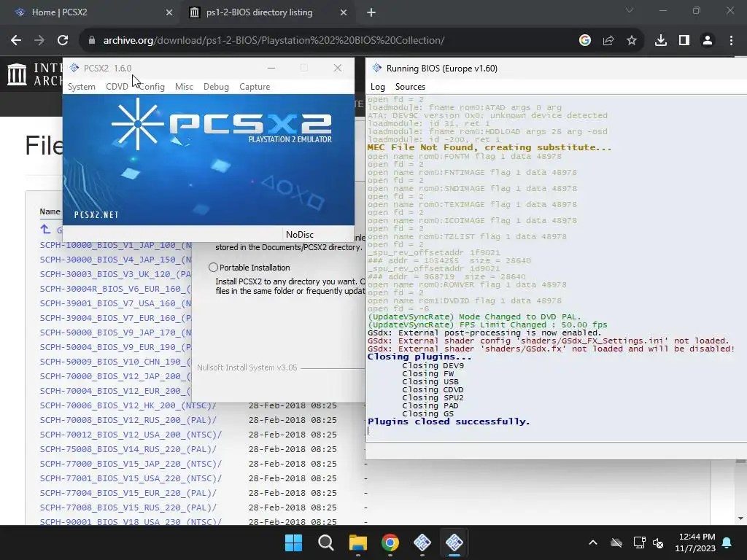The image size is (747, 560).
Task: Close the Home | PCSX2 tab
Action: pos(169,13)
